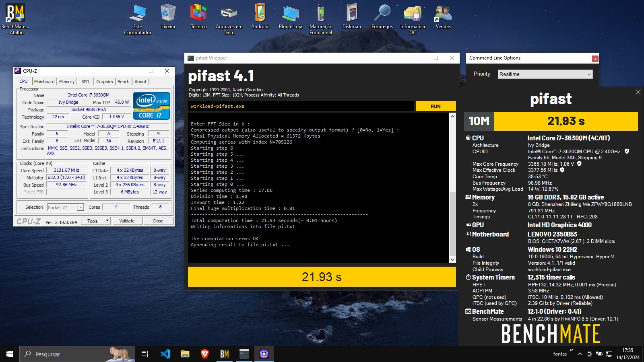Open the Técnico desktop folder
The image size is (644, 362).
[x=199, y=16]
